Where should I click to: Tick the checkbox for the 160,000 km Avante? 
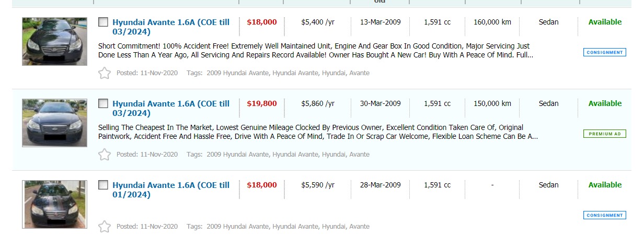(x=103, y=22)
